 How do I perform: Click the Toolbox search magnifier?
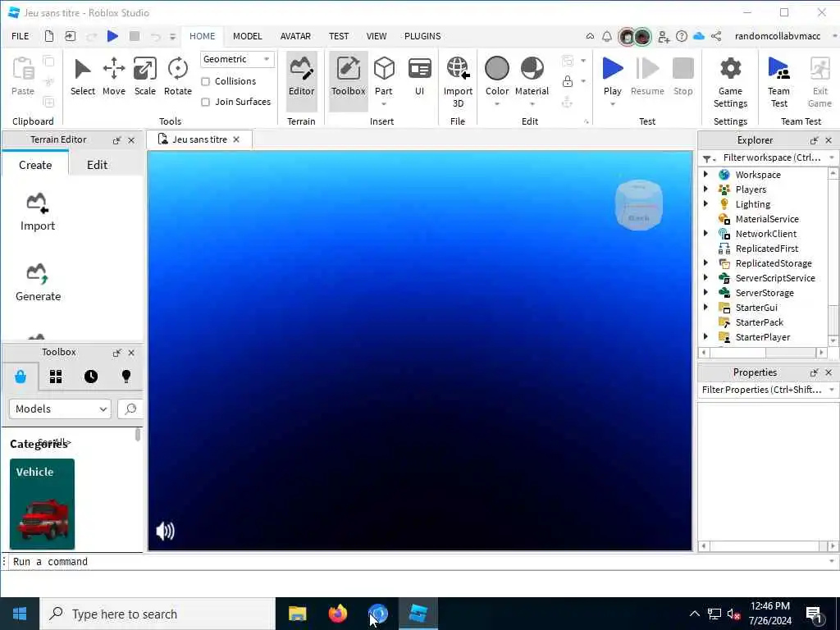pos(130,409)
